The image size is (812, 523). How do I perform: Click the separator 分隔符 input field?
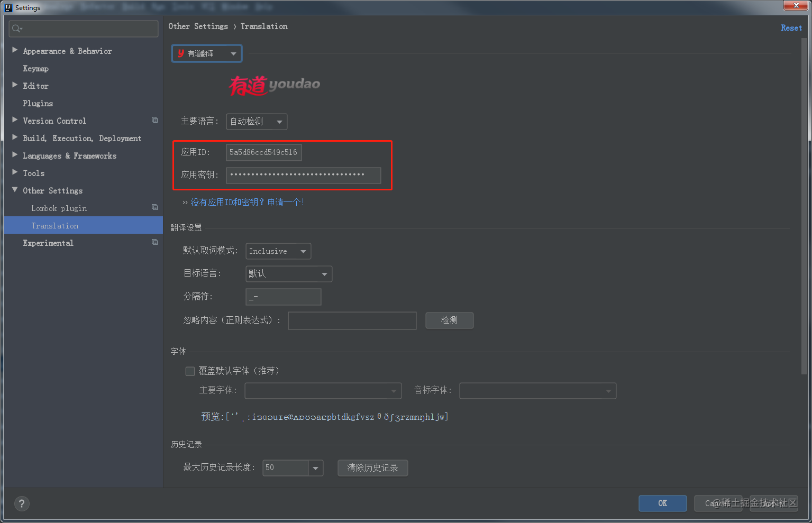pos(283,297)
